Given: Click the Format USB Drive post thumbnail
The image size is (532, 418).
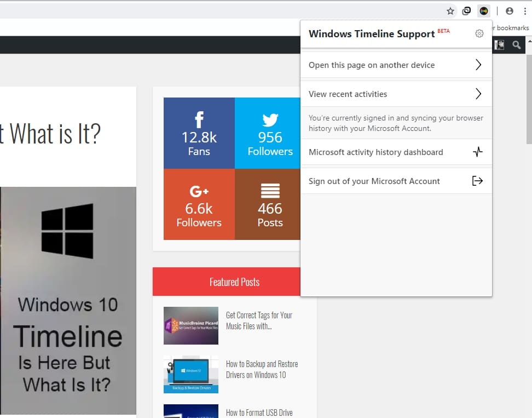Looking at the screenshot, I should [x=191, y=411].
